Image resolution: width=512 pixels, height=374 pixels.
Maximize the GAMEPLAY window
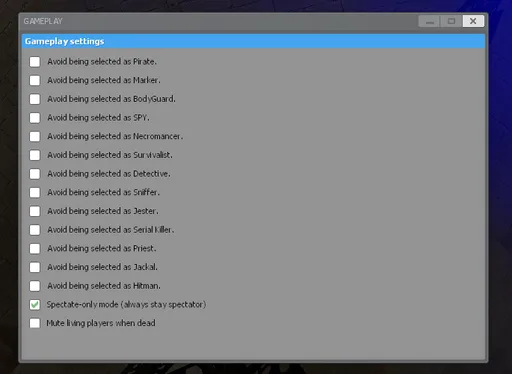451,21
